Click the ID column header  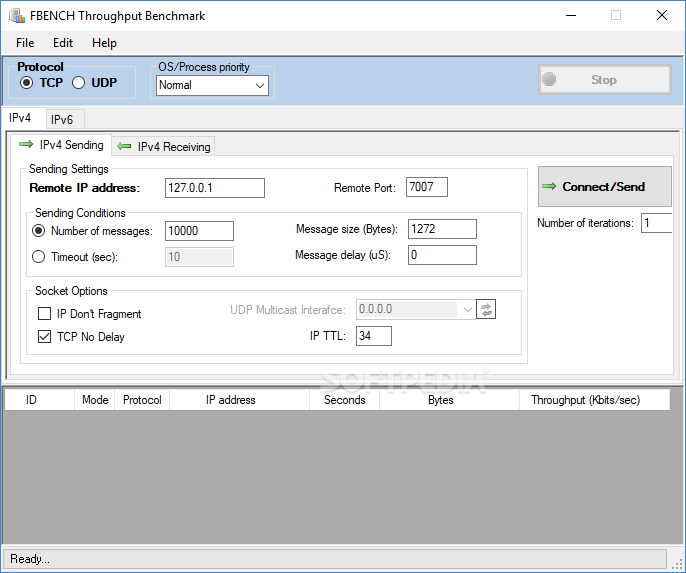tap(39, 400)
